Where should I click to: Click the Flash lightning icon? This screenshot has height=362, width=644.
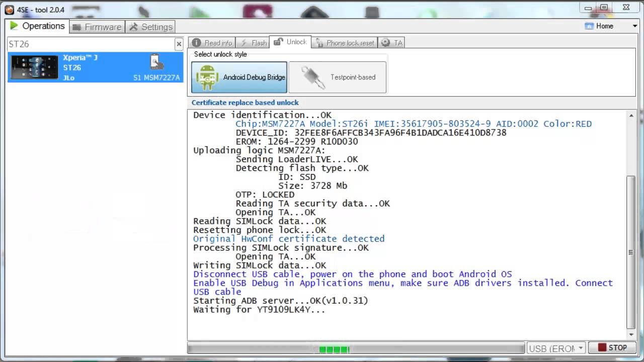244,43
